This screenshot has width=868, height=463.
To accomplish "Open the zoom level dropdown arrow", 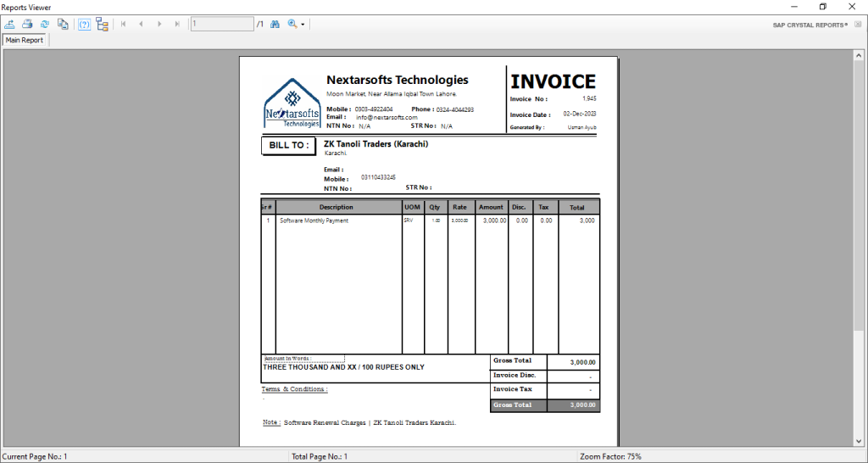I will coord(303,25).
